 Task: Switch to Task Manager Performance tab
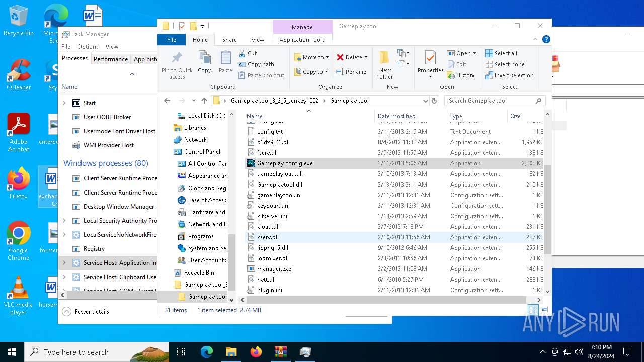(111, 59)
